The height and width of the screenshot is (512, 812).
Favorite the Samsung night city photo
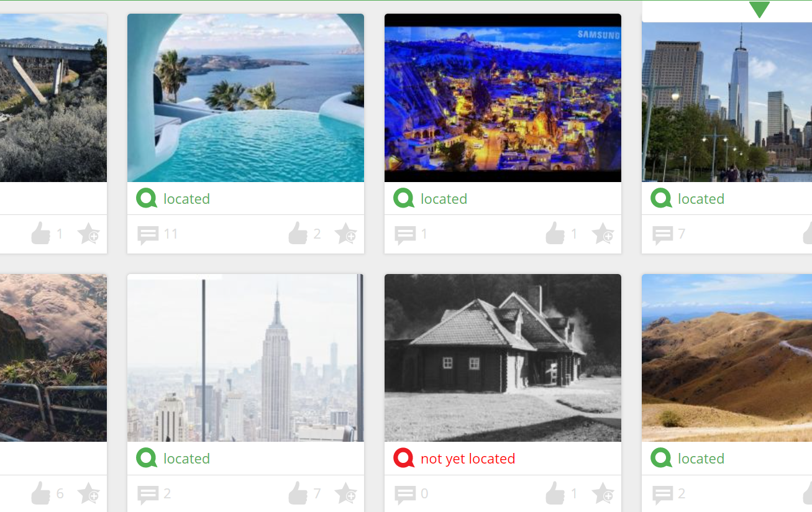click(x=603, y=234)
